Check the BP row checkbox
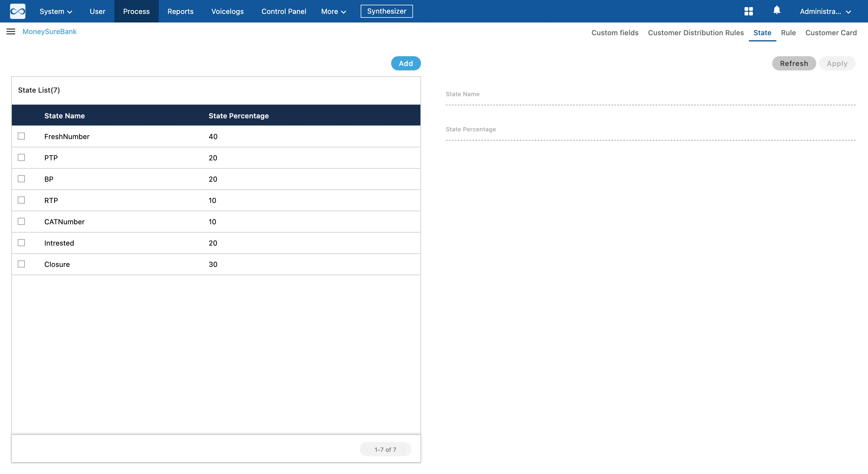 click(x=21, y=179)
